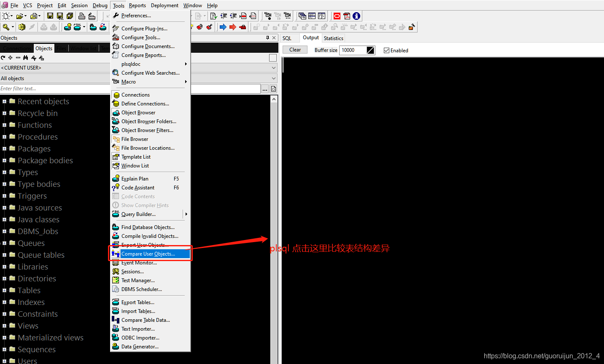Click the PDF manual icon

pyautogui.click(x=347, y=16)
